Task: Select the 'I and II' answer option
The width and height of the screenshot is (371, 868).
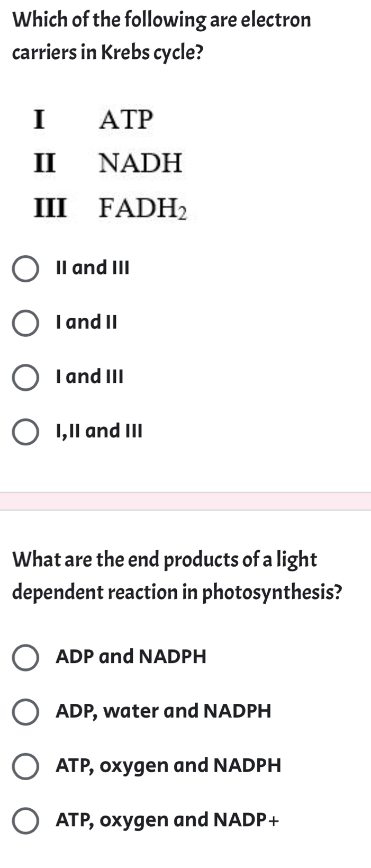Action: pyautogui.click(x=26, y=324)
